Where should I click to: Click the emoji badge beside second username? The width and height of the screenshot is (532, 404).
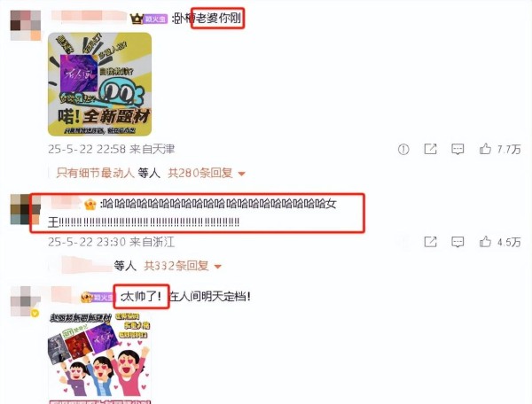point(90,205)
